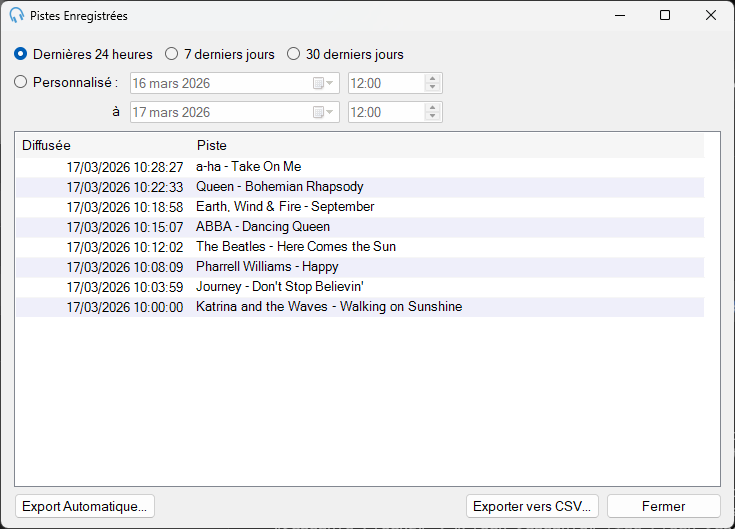Screen dimensions: 735x529
Task: Minimize the Pistes Enregistrées window
Action: pos(620,15)
